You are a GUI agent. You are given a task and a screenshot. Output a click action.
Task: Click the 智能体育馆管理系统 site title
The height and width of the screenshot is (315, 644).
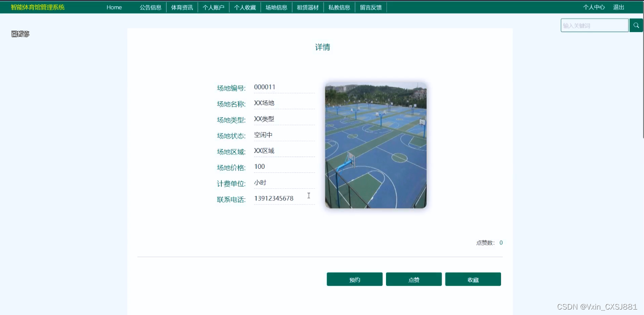tap(38, 7)
